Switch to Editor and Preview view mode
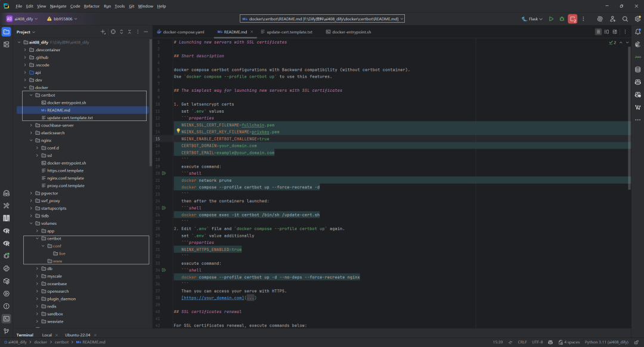The height and width of the screenshot is (347, 644). pyautogui.click(x=606, y=32)
